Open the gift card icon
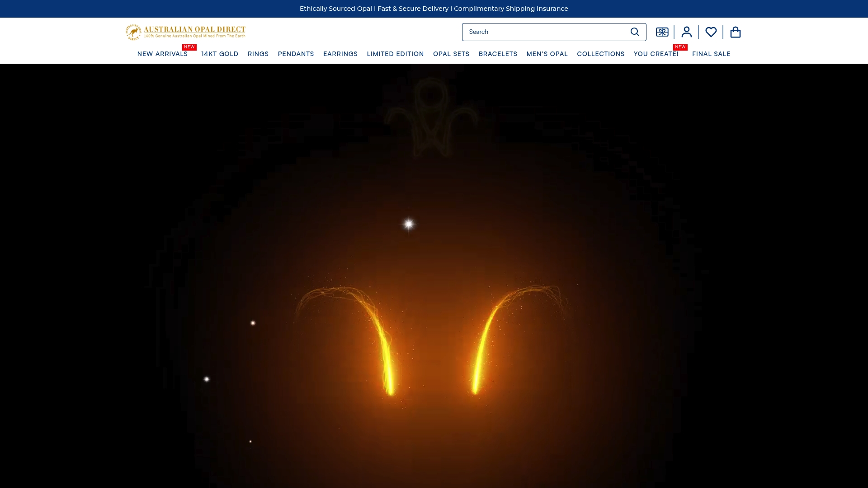 pyautogui.click(x=662, y=32)
